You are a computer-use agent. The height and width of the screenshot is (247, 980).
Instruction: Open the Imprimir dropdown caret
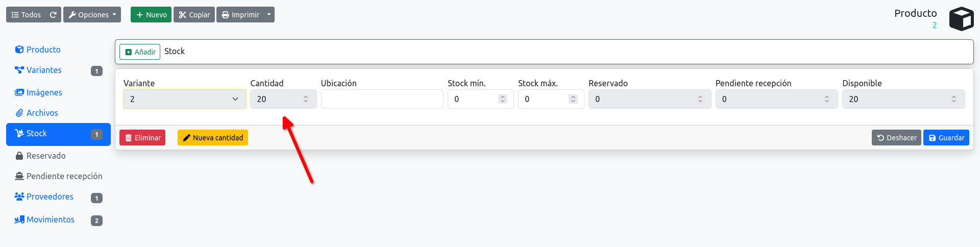pyautogui.click(x=269, y=15)
